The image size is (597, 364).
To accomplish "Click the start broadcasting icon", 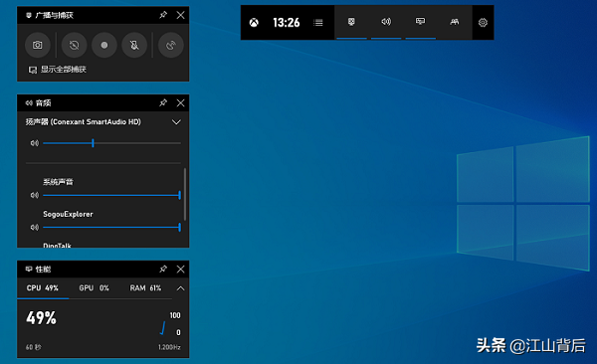I will [170, 46].
